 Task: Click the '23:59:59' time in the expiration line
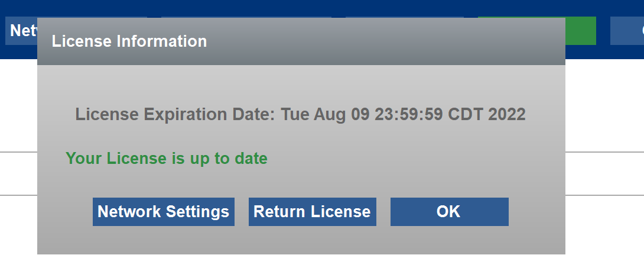(x=409, y=114)
